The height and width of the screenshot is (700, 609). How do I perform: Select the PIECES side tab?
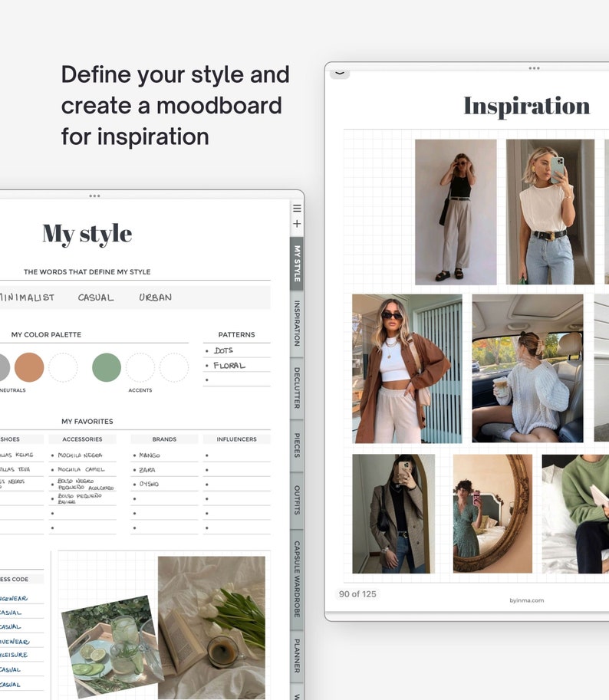297,445
